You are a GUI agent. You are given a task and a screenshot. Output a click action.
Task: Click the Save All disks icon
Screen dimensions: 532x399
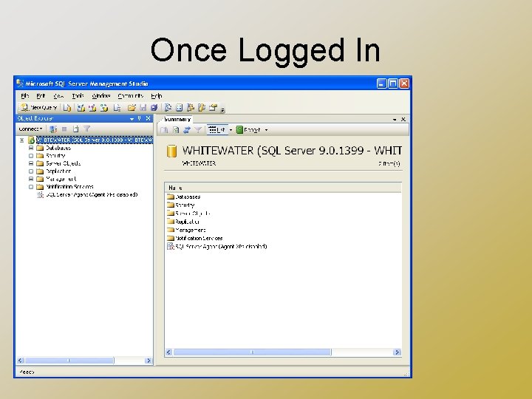coord(154,108)
